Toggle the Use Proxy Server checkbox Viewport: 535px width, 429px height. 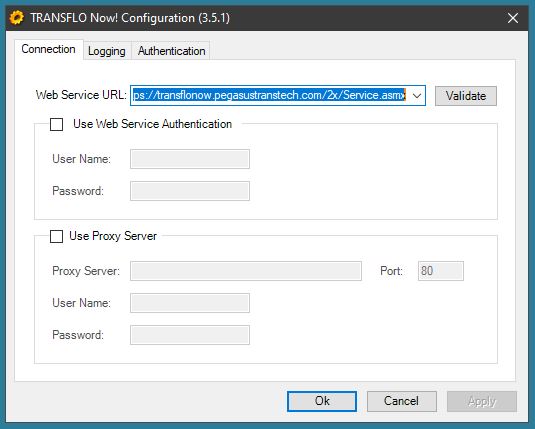pyautogui.click(x=56, y=236)
